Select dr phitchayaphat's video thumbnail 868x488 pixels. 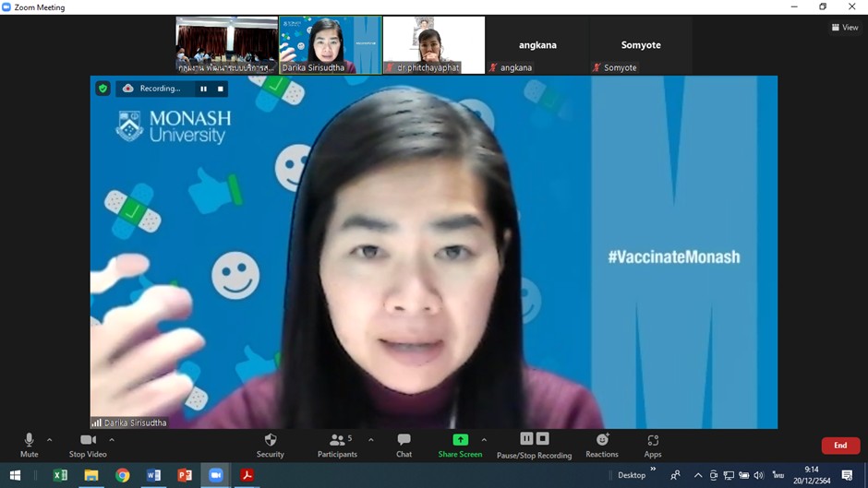[x=434, y=45]
